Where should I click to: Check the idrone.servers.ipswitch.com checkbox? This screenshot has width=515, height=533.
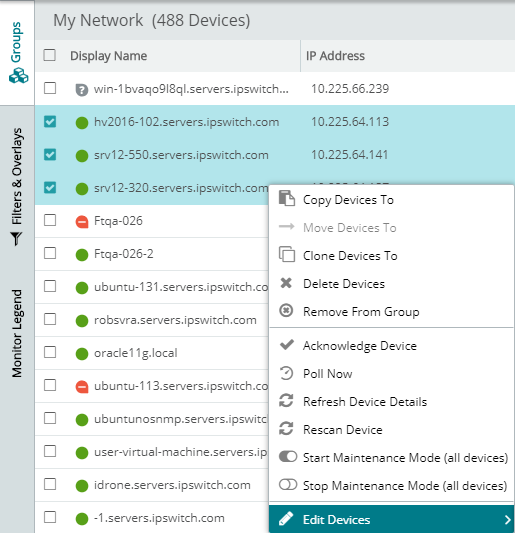pyautogui.click(x=50, y=484)
